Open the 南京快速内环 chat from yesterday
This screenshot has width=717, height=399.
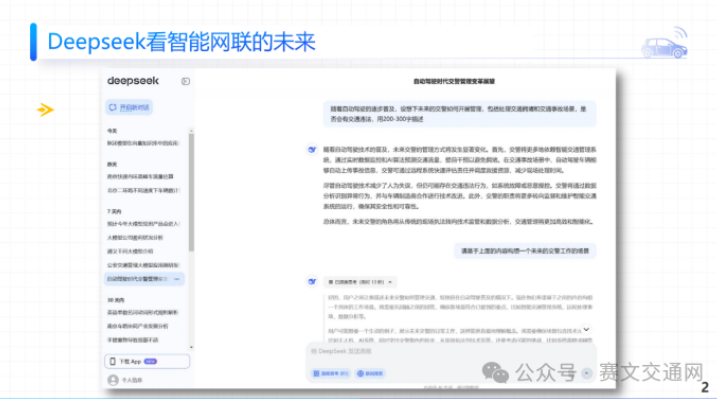141,176
